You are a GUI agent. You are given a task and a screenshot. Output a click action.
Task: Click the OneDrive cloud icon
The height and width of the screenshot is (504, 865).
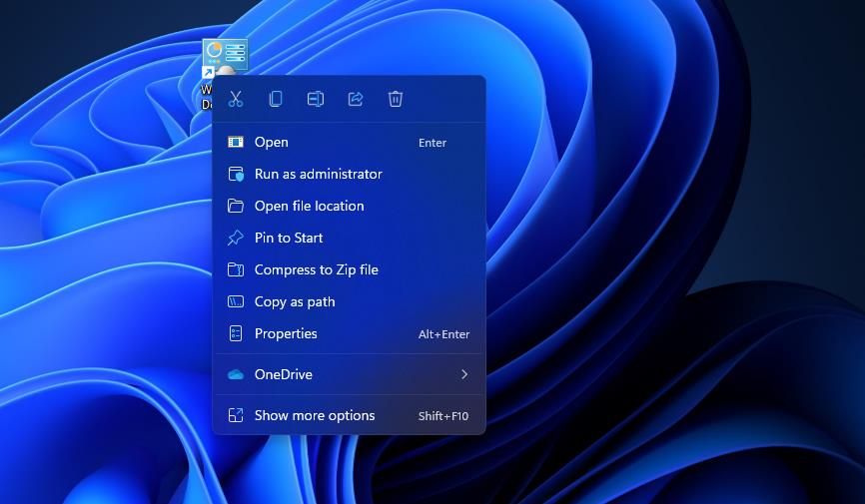click(236, 374)
